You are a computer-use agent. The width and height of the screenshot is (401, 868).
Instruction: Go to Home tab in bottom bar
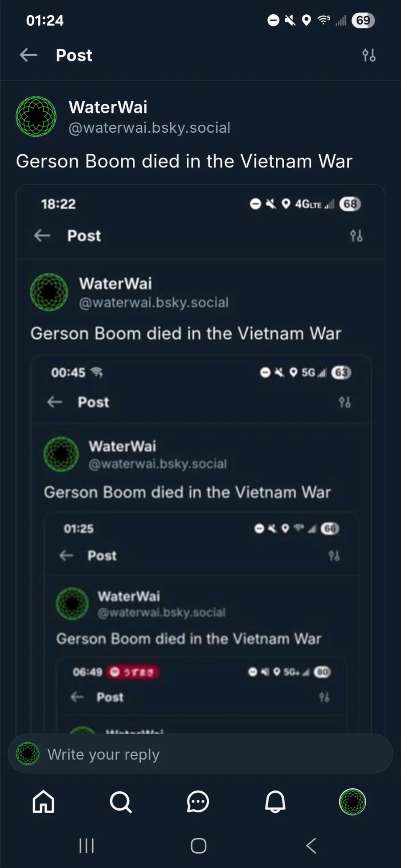point(44,802)
